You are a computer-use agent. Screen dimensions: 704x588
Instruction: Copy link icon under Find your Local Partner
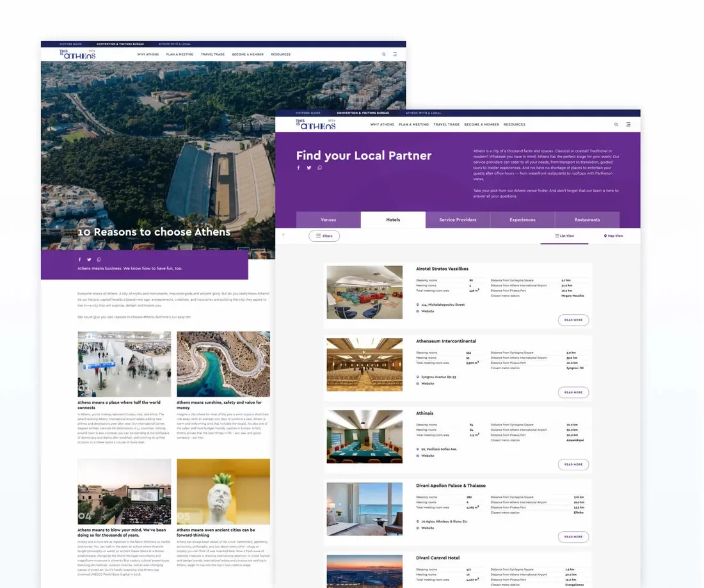pos(319,168)
